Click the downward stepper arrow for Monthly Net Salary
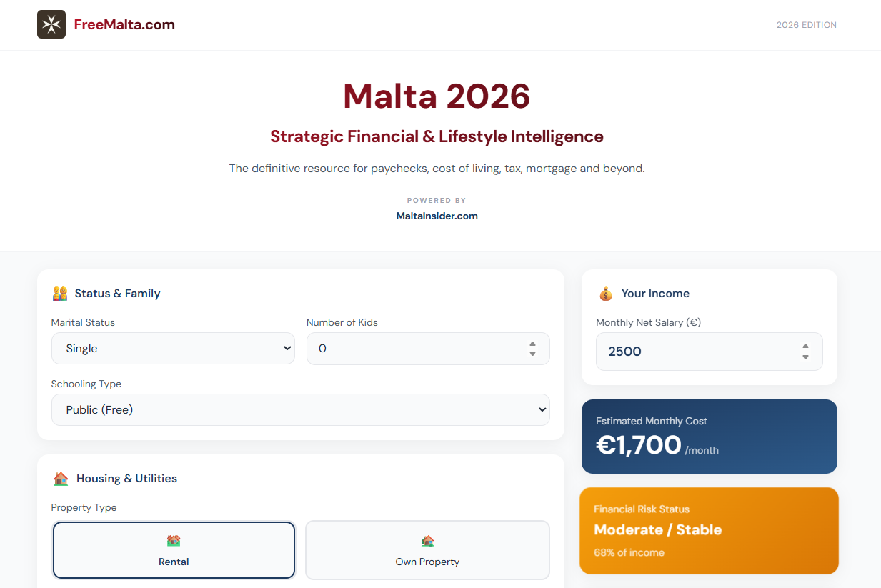The width and height of the screenshot is (881, 588). (x=806, y=356)
